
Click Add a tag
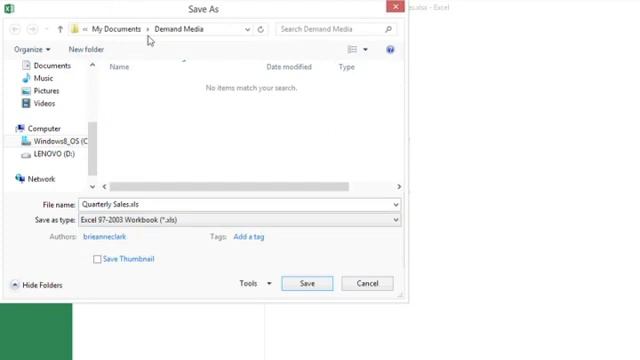[249, 237]
